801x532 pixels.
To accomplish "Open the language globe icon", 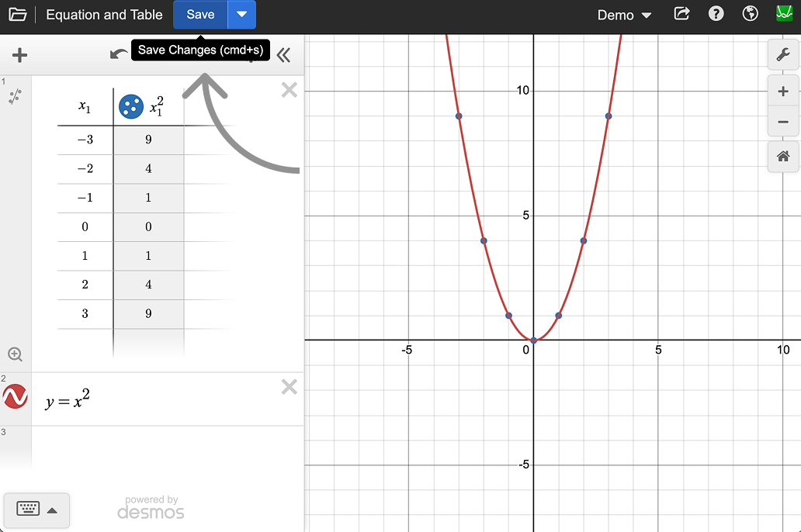I will pyautogui.click(x=750, y=14).
